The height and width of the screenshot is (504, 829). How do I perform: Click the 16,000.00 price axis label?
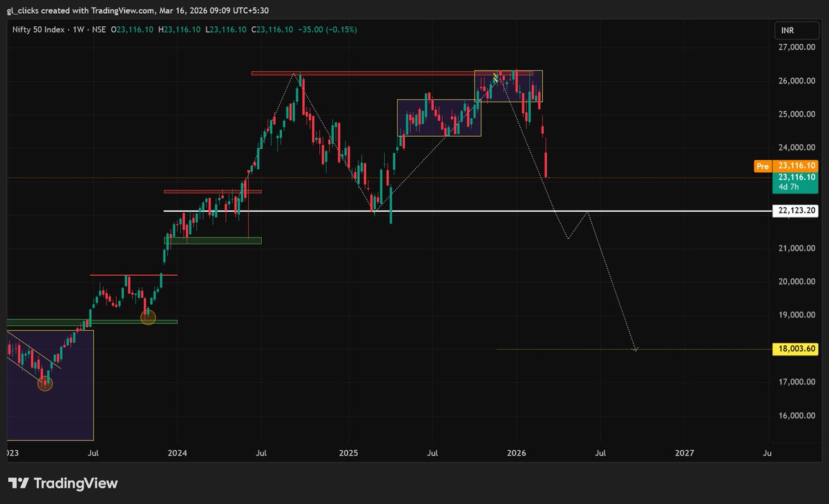pyautogui.click(x=798, y=416)
